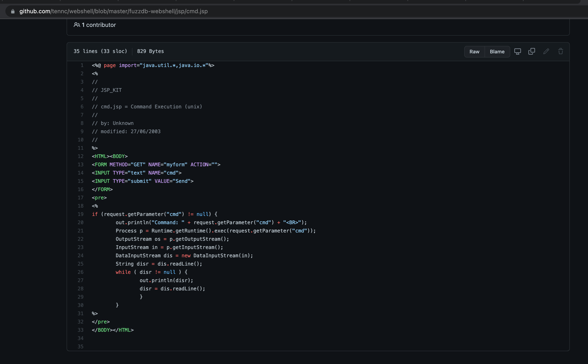588x364 pixels.
Task: Select line number 6
Action: pyautogui.click(x=82, y=107)
